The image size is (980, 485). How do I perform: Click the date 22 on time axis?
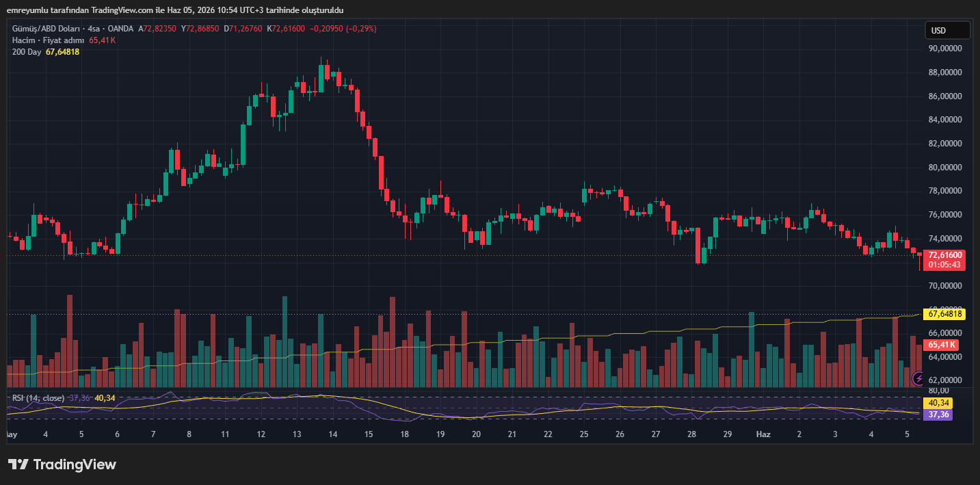tap(548, 434)
